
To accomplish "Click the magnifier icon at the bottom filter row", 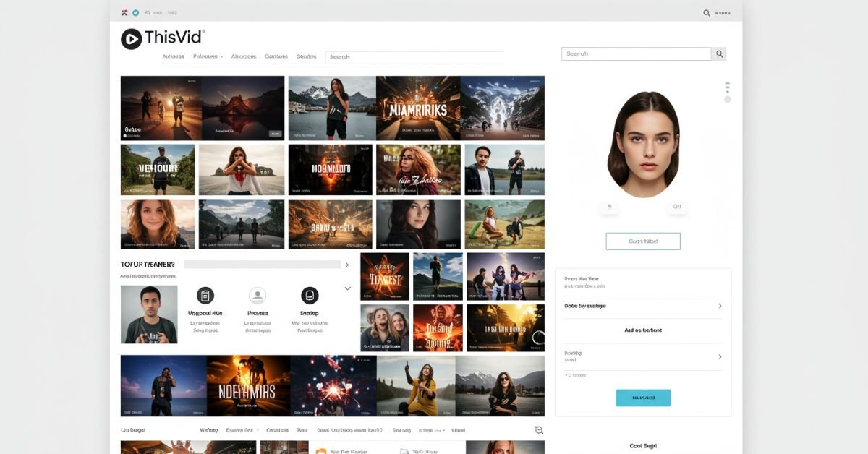I will [538, 430].
